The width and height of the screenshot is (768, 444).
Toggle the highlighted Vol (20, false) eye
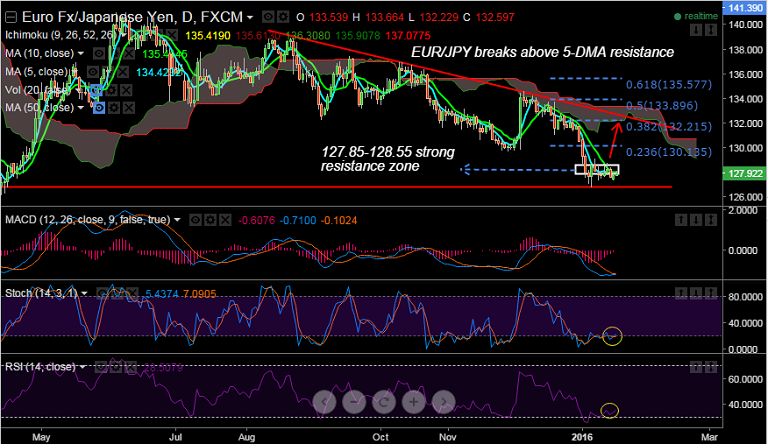tap(96, 90)
